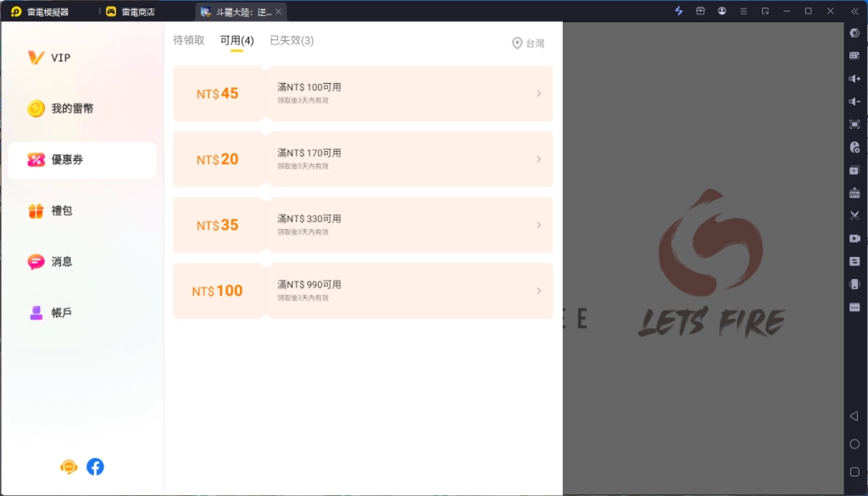Viewport: 868px width, 496px height.
Task: Open emulator settings hexagon icon
Action: click(854, 33)
